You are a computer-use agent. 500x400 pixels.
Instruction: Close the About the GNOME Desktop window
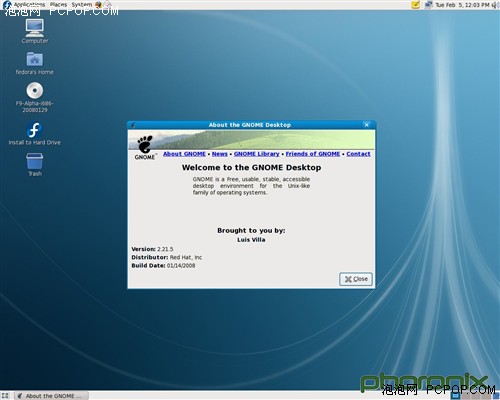pyautogui.click(x=367, y=125)
